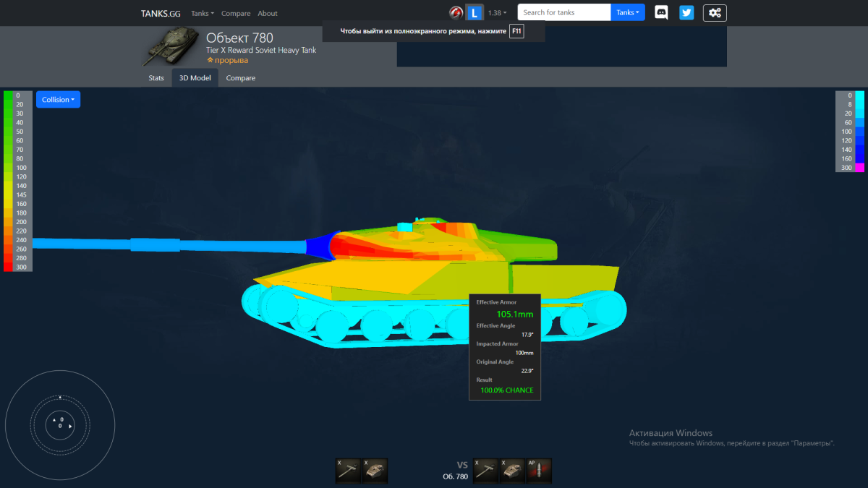Open the TANKS.GG home logo link
The width and height of the screenshot is (868, 488).
pos(161,13)
